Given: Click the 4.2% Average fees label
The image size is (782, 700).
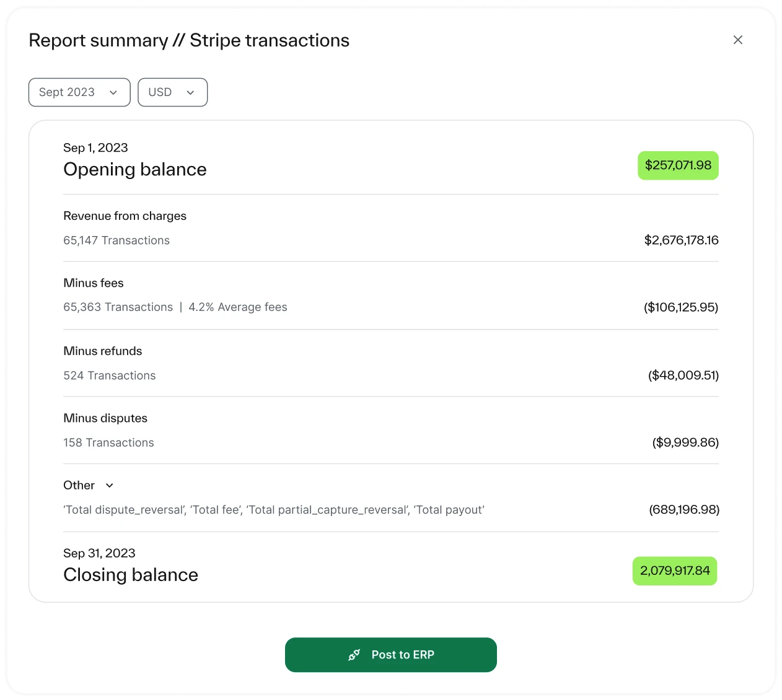Looking at the screenshot, I should click(x=238, y=307).
